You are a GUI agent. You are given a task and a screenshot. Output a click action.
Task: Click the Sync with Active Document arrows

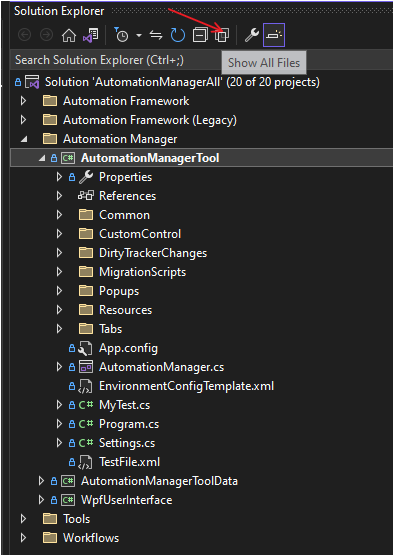tap(156, 35)
